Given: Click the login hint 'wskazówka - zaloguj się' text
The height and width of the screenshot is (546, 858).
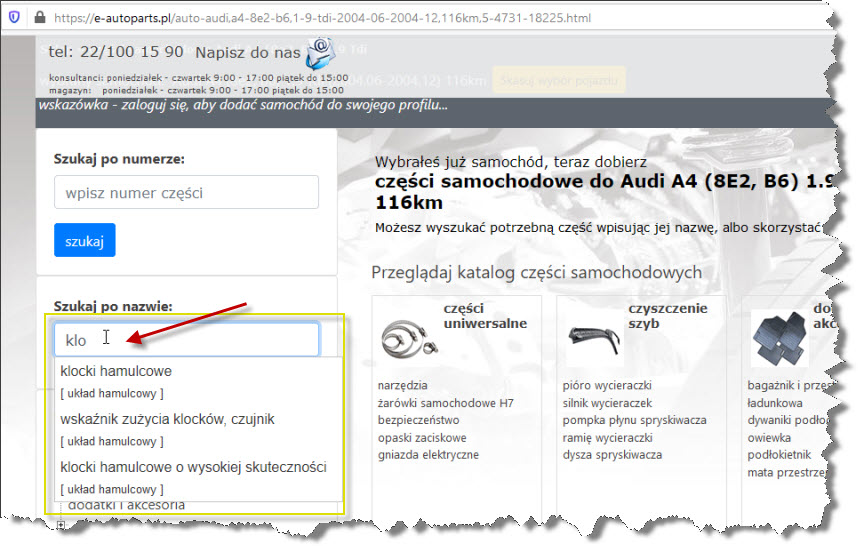Looking at the screenshot, I should [x=243, y=105].
